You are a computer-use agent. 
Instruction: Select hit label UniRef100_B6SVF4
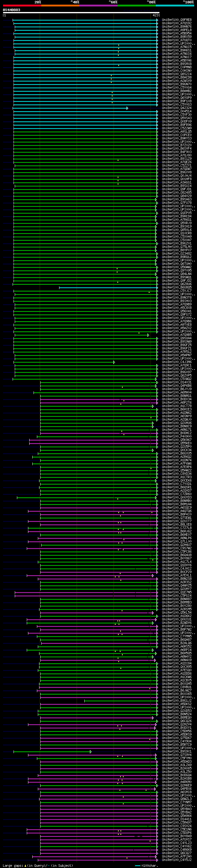click(x=177, y=149)
